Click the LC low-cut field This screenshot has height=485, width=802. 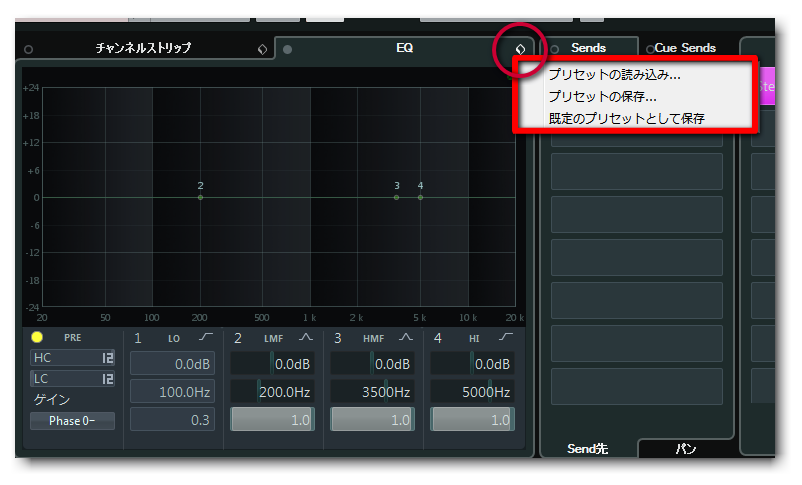(x=73, y=379)
